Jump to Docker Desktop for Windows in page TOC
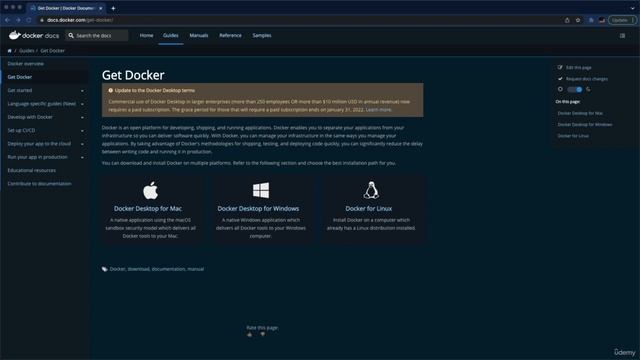This screenshot has width=640, height=360. pyautogui.click(x=585, y=124)
